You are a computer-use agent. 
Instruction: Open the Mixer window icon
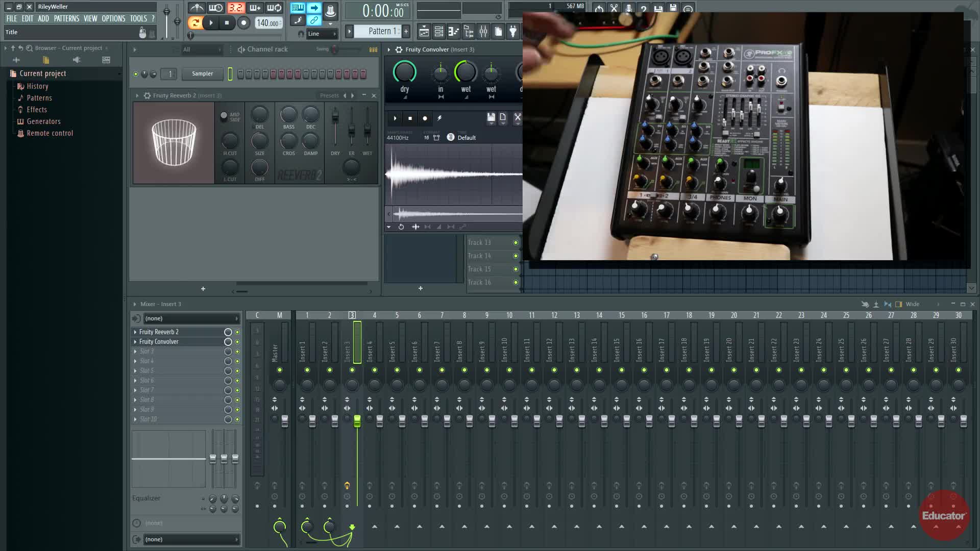pos(483,32)
